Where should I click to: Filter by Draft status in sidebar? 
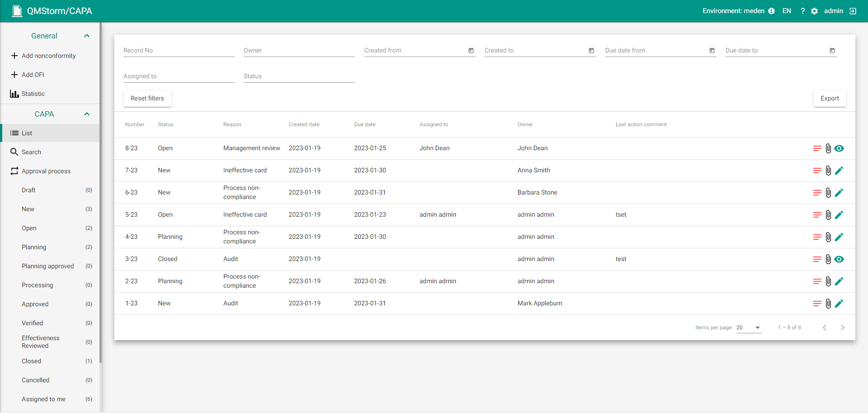tap(50, 190)
